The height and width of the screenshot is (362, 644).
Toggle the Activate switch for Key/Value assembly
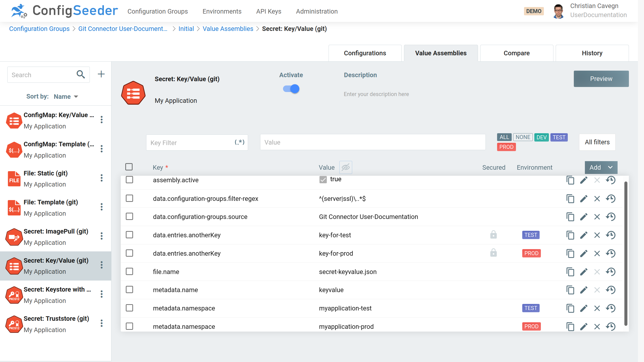coord(292,88)
